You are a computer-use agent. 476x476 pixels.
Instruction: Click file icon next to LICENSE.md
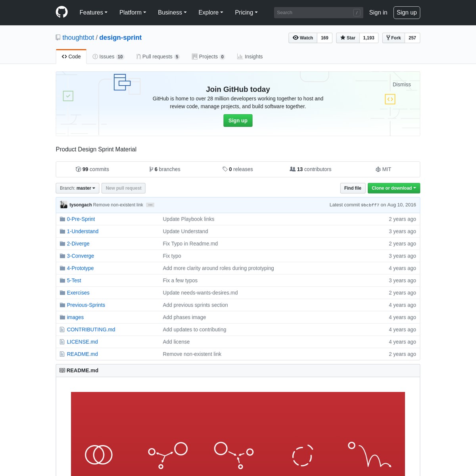pyautogui.click(x=62, y=342)
